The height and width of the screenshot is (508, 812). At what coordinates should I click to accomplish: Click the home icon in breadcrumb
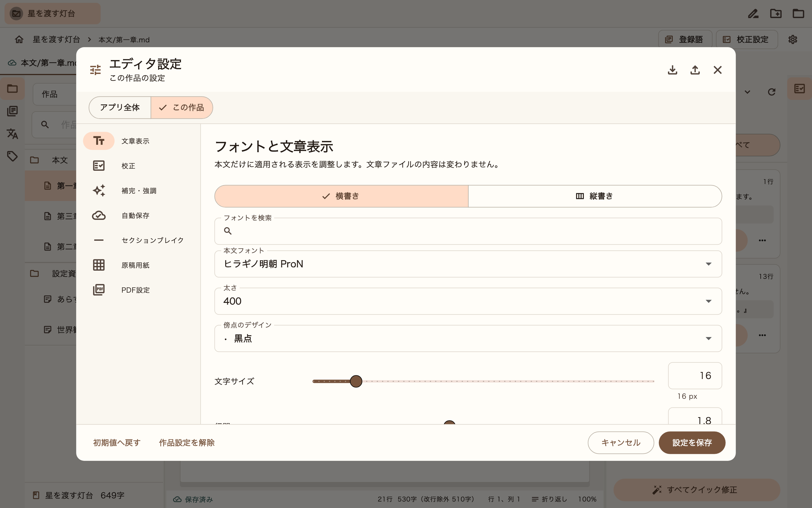pos(19,39)
